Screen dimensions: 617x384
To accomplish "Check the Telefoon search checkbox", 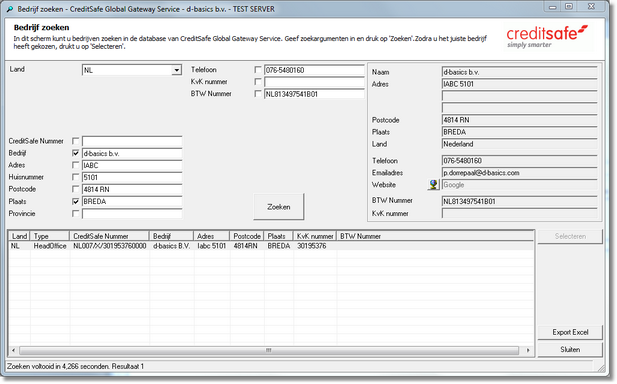I will click(x=258, y=70).
